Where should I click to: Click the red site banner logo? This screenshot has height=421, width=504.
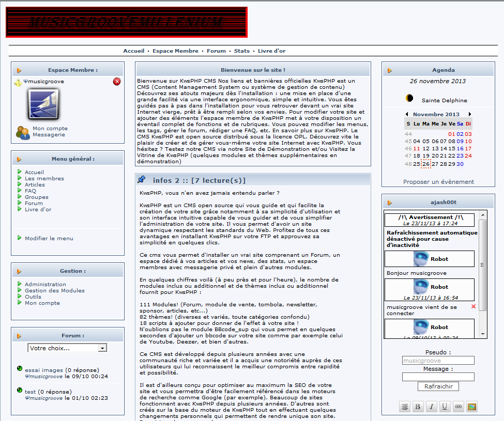[127, 22]
